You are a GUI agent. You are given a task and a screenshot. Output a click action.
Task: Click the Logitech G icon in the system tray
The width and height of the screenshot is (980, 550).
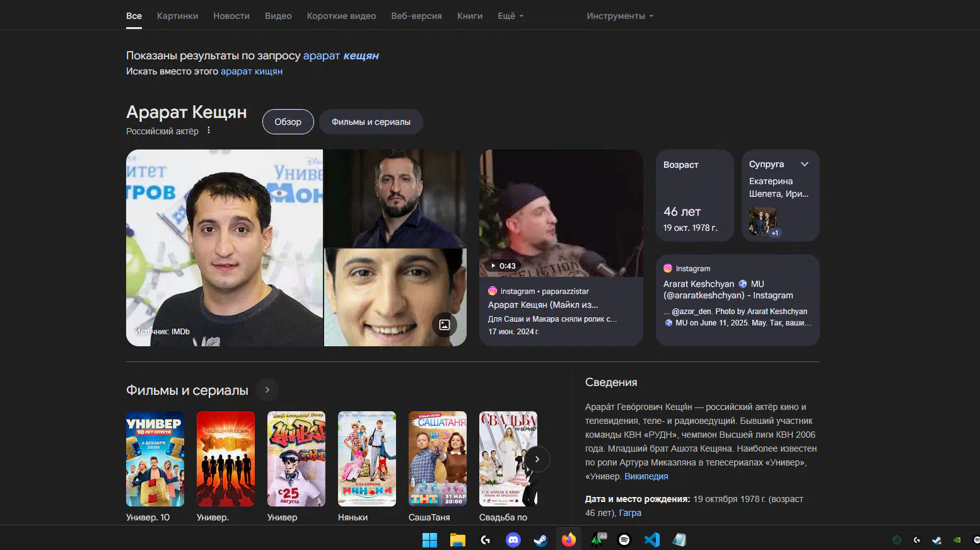(x=916, y=540)
